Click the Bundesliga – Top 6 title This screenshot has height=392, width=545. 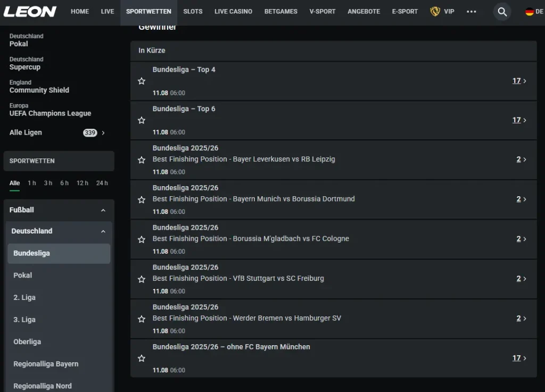point(184,109)
